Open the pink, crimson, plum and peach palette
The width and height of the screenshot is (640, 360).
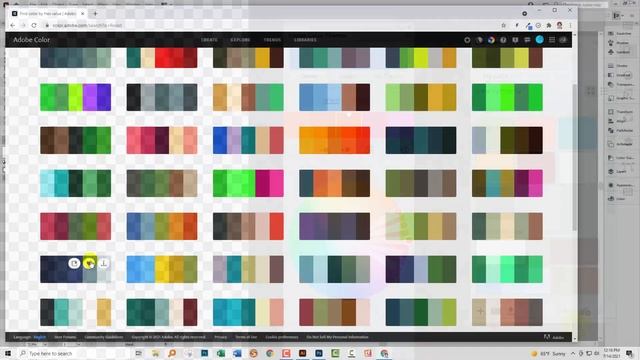(x=162, y=140)
